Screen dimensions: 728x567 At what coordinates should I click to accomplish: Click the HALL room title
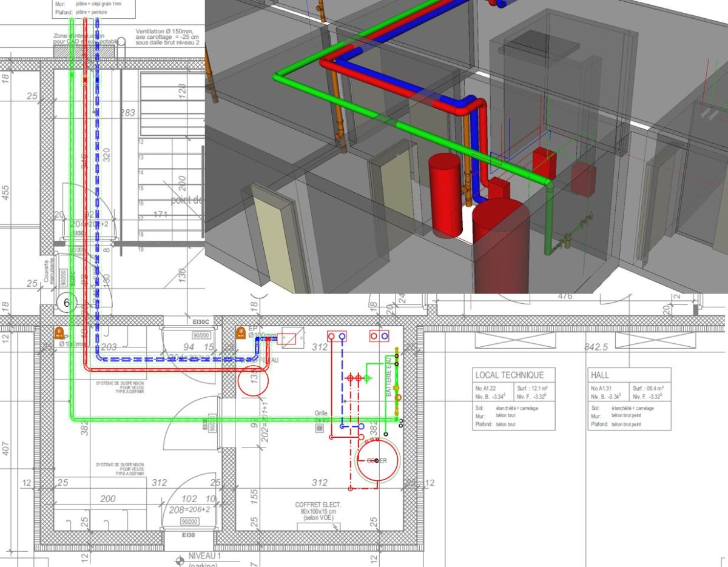pos(600,375)
